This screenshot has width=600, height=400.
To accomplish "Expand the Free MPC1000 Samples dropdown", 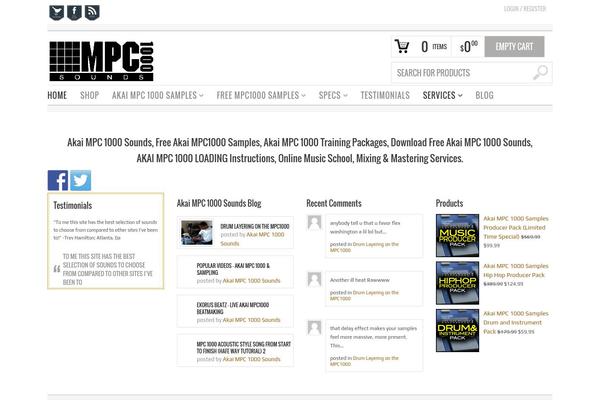I will 261,95.
